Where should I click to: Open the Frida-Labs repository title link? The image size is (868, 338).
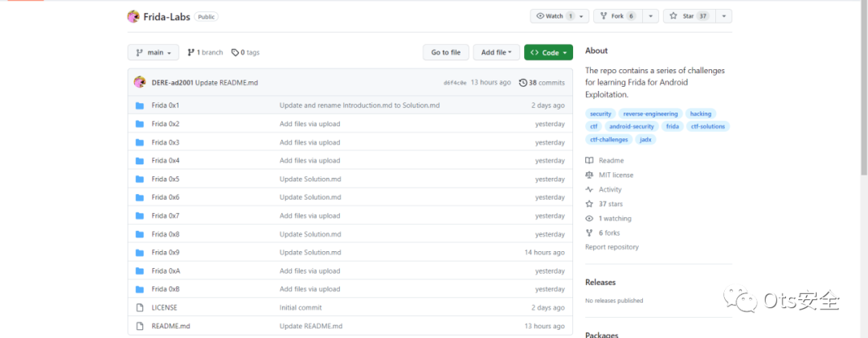[166, 17]
